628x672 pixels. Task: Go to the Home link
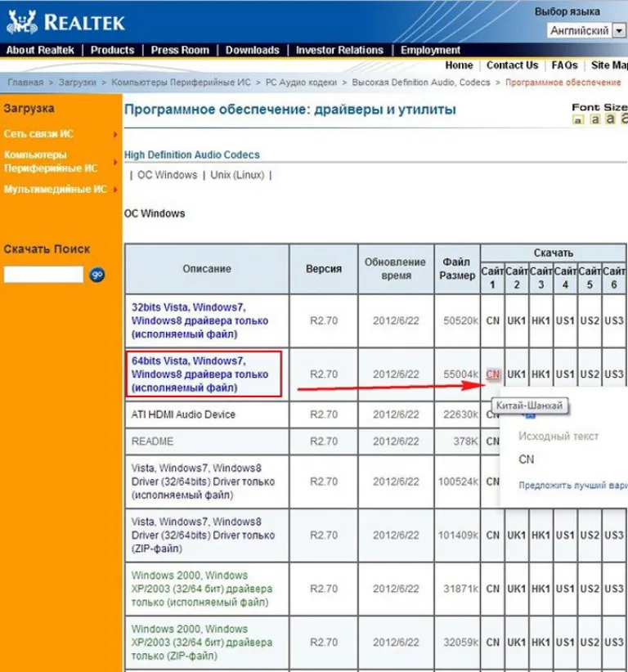pyautogui.click(x=459, y=65)
